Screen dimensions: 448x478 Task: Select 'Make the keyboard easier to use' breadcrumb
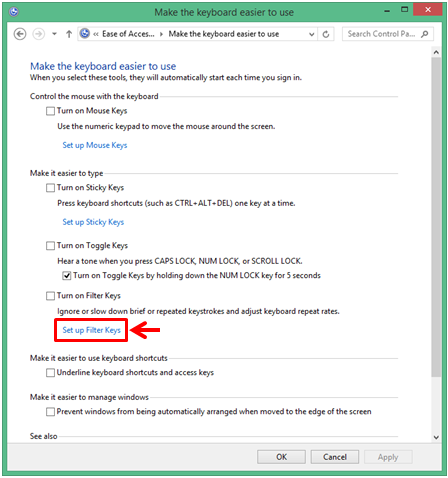pyautogui.click(x=224, y=34)
